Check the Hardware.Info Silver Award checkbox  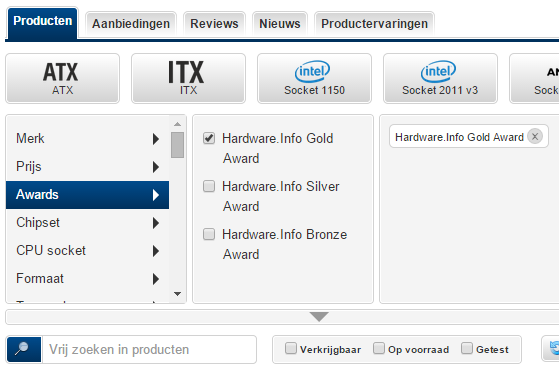[x=209, y=186]
